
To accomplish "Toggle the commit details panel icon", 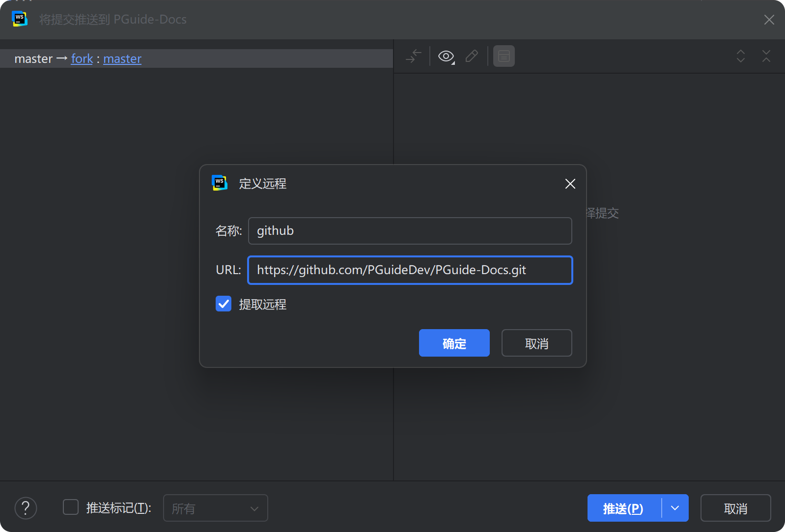I will click(x=504, y=56).
